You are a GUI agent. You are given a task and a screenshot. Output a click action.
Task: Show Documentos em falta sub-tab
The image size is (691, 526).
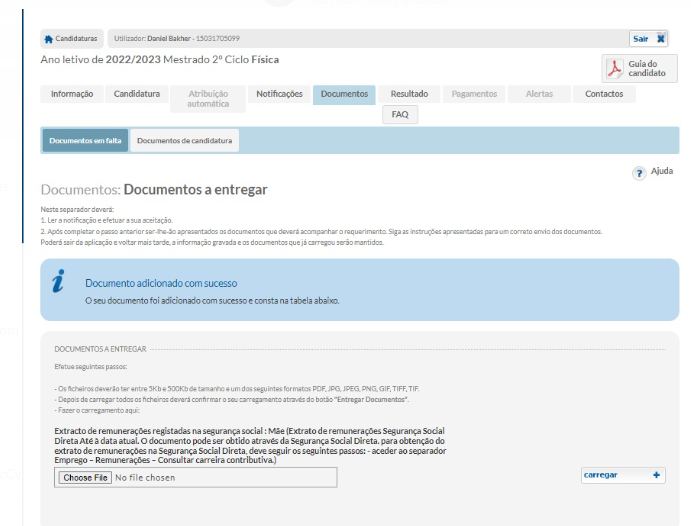pos(85,141)
